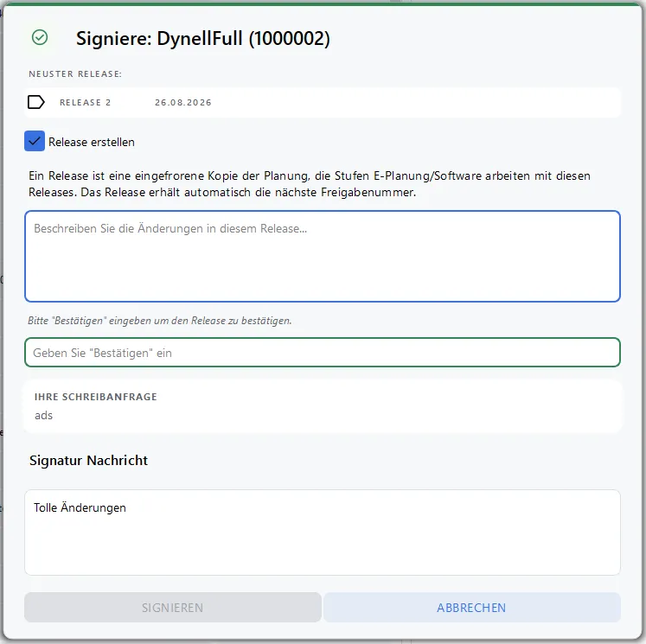Click the SIGNIEREN button
The image size is (646, 644).
click(x=173, y=608)
